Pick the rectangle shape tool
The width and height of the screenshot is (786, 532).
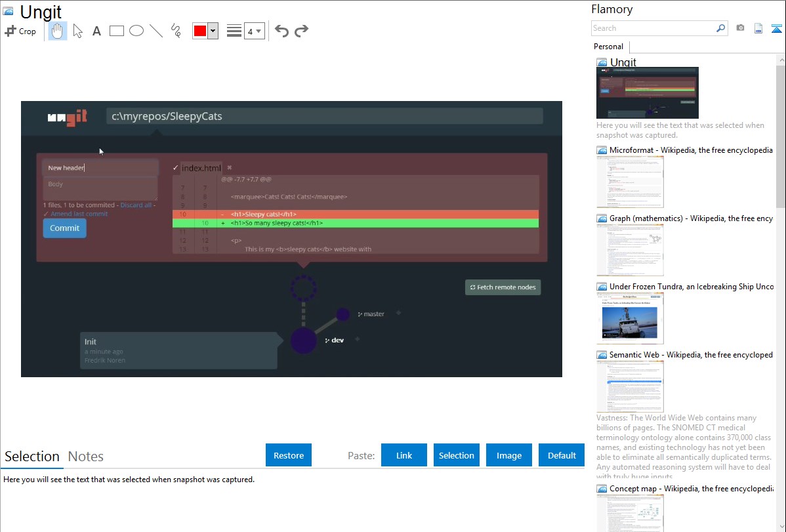(116, 31)
